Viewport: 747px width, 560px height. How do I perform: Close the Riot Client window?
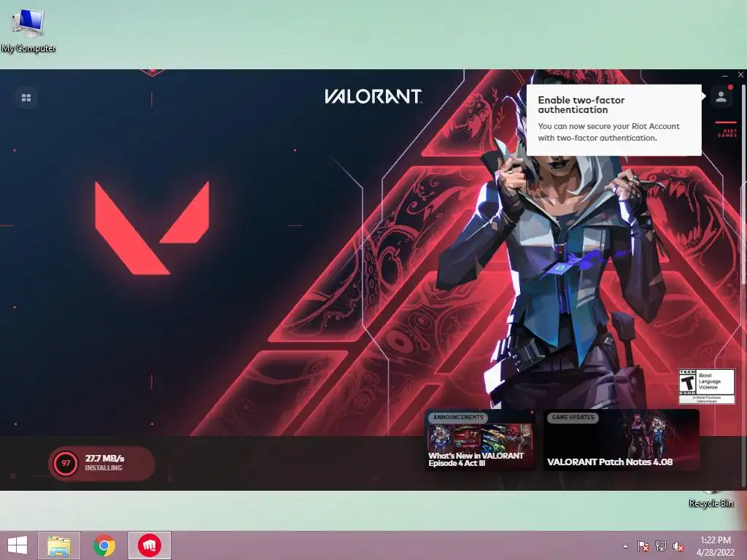[740, 75]
